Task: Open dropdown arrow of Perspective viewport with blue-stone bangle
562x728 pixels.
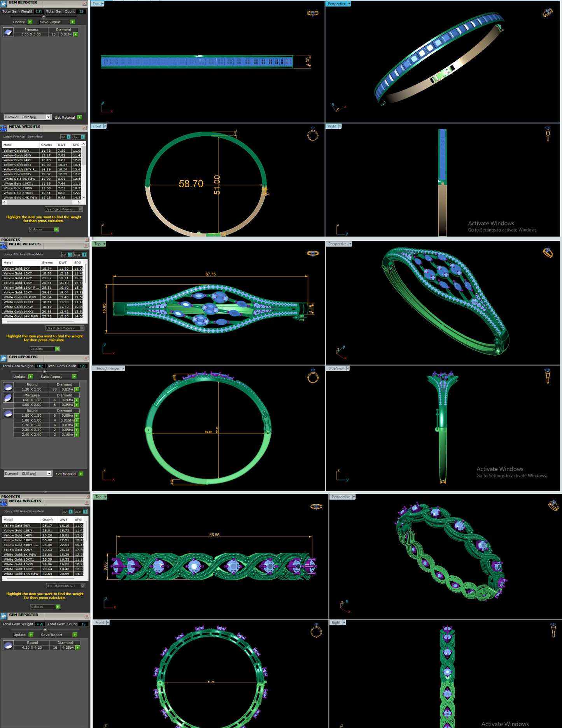Action: [x=349, y=4]
